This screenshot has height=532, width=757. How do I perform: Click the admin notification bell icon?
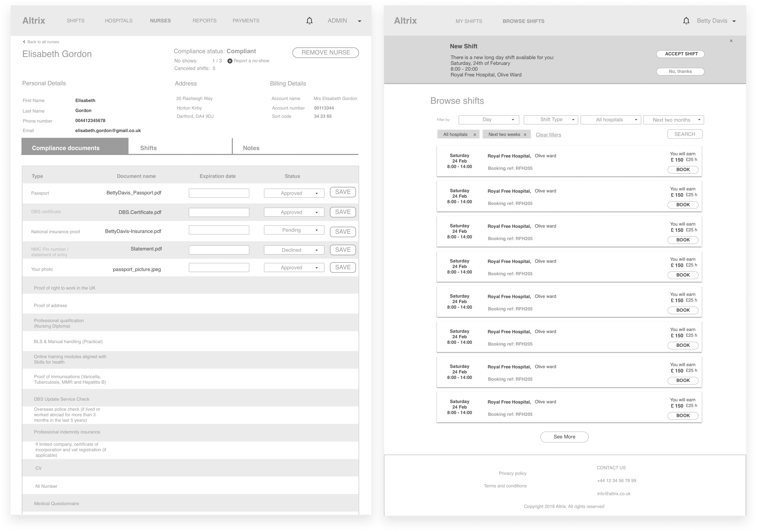click(309, 21)
